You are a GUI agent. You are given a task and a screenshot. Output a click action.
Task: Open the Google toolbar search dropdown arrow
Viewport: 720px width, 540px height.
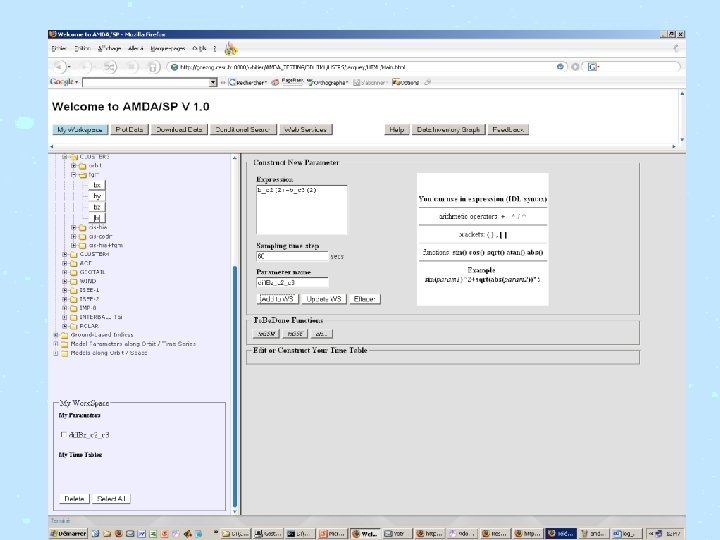(213, 82)
